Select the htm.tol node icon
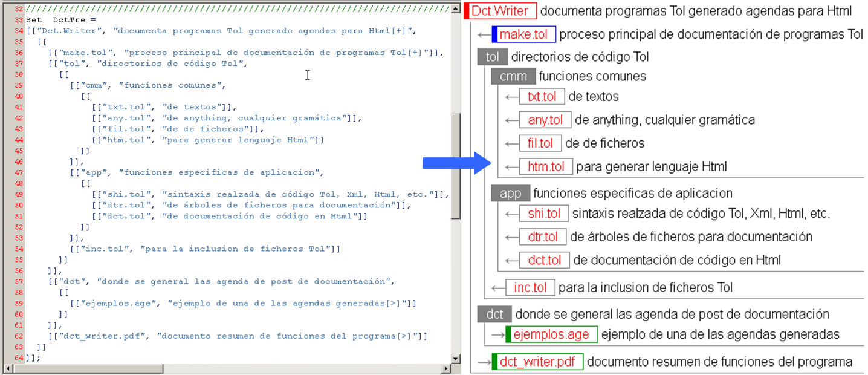The width and height of the screenshot is (868, 375). coord(546,167)
